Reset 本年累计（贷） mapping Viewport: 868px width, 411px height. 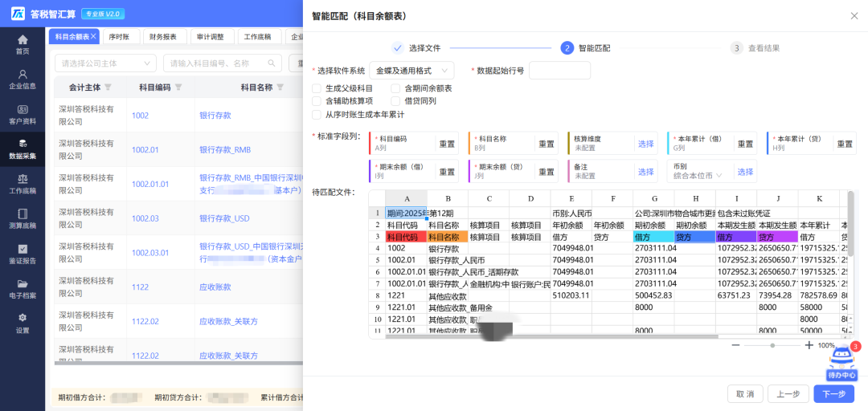tap(845, 143)
